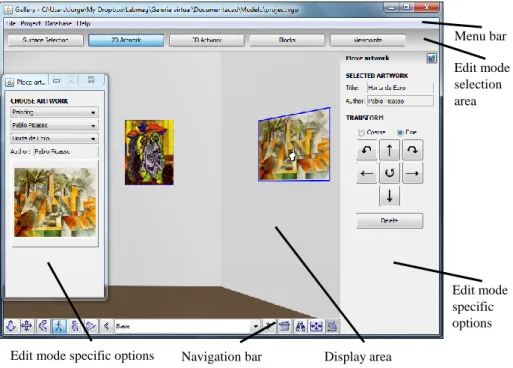This screenshot has width=513, height=368.
Task: Close the floating Place art window
Action: pos(91,80)
